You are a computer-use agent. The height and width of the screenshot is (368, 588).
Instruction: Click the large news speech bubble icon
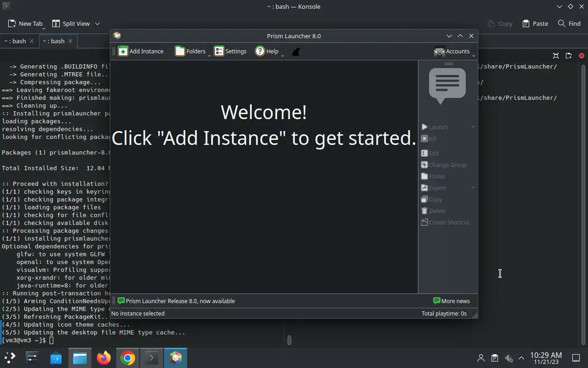pos(447,86)
